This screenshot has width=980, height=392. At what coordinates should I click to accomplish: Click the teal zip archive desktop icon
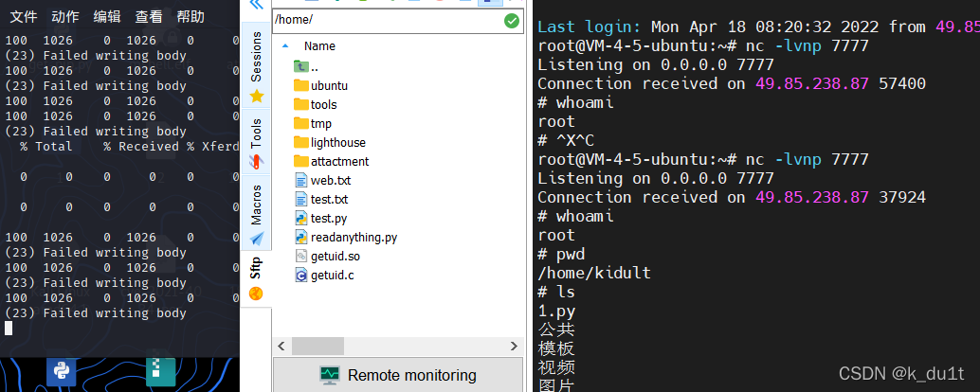point(160,371)
